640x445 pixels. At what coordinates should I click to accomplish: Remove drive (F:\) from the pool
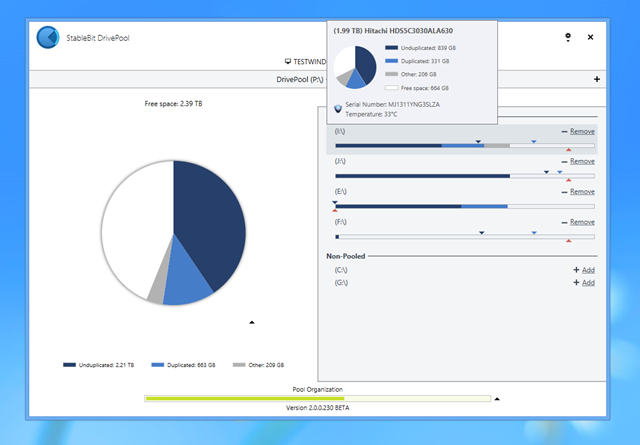pos(582,222)
